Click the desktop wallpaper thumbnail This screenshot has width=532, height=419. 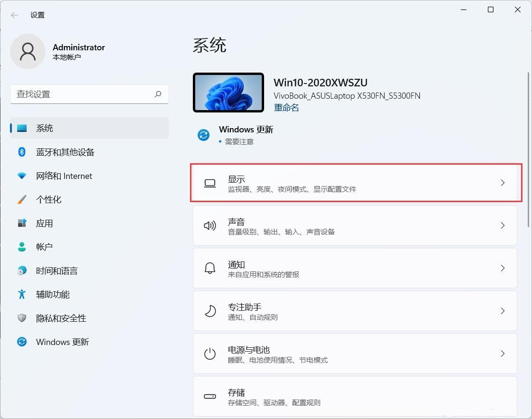point(228,93)
